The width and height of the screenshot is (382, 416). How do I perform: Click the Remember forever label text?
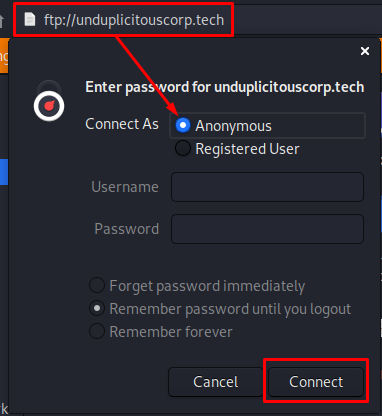[171, 332]
